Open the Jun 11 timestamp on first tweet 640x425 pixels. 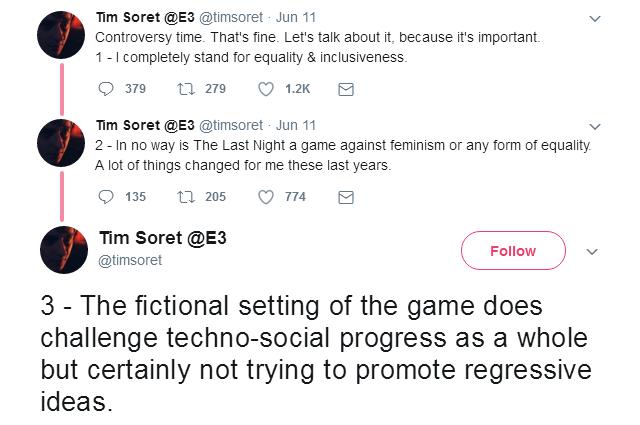(x=295, y=17)
